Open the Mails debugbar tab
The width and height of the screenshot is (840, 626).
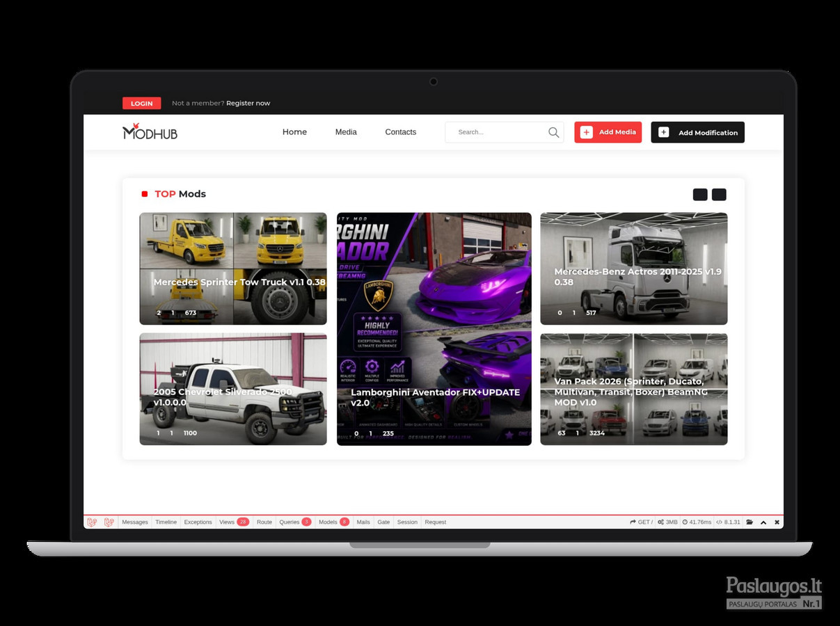pyautogui.click(x=363, y=522)
